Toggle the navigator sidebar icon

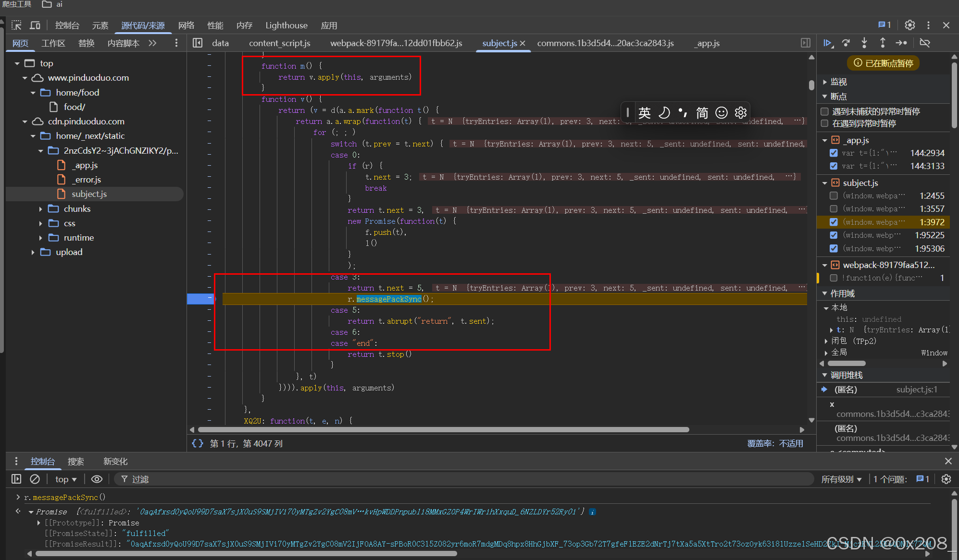pos(198,43)
